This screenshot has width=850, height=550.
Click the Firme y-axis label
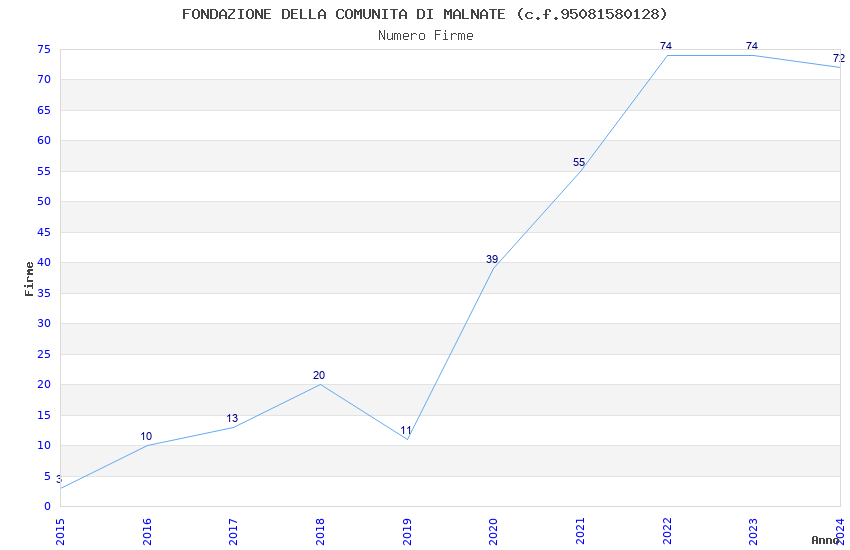click(29, 279)
